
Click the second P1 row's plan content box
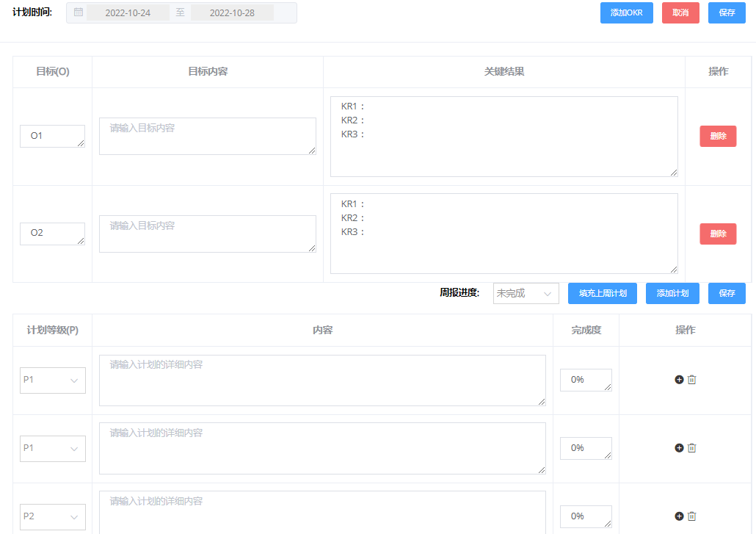tap(322, 449)
